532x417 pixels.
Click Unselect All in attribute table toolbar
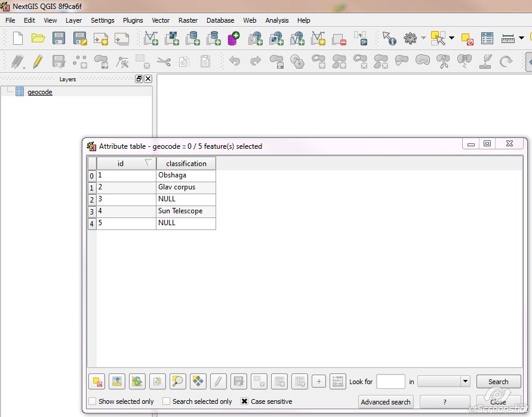97,382
